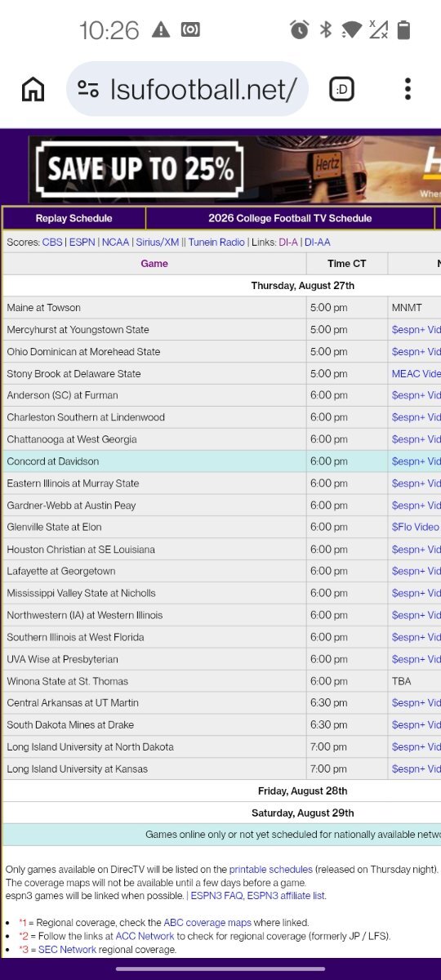
Task: Open the CBS scores link
Action: tap(52, 243)
